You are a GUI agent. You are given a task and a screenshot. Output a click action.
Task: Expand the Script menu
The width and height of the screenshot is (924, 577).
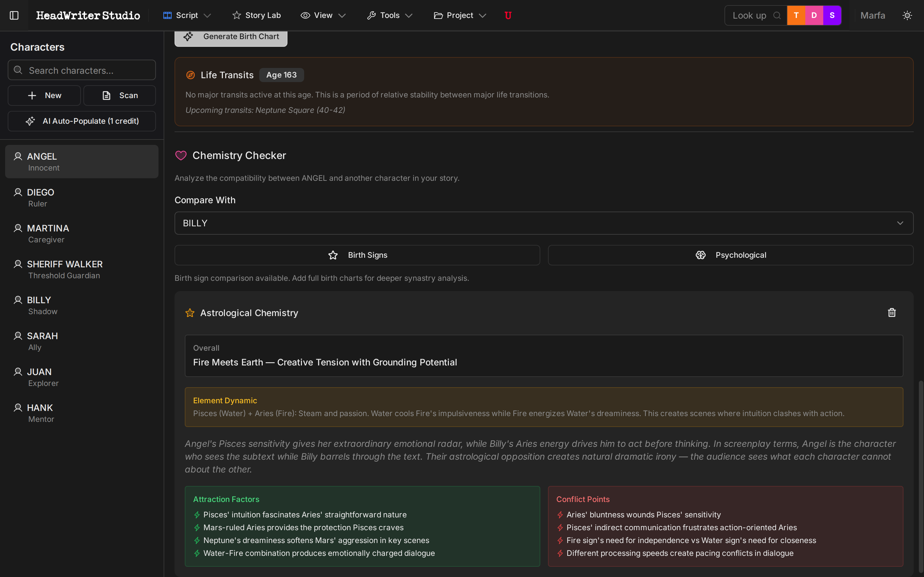pos(187,15)
